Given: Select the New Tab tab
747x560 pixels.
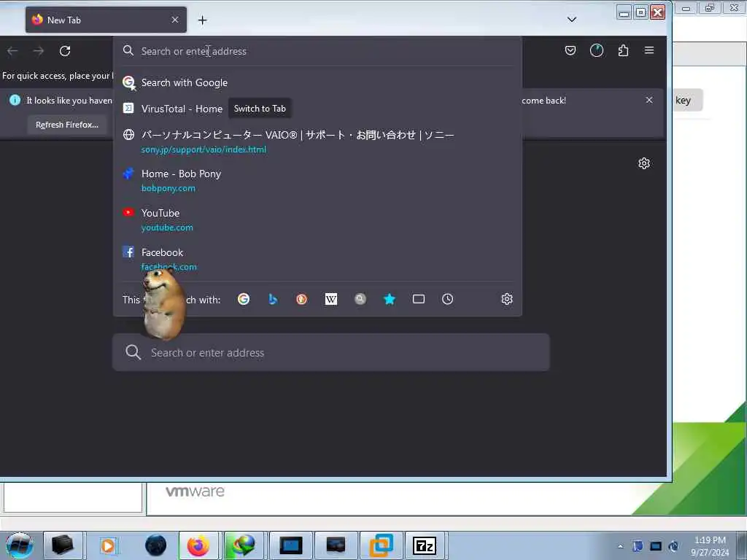Looking at the screenshot, I should (x=106, y=20).
